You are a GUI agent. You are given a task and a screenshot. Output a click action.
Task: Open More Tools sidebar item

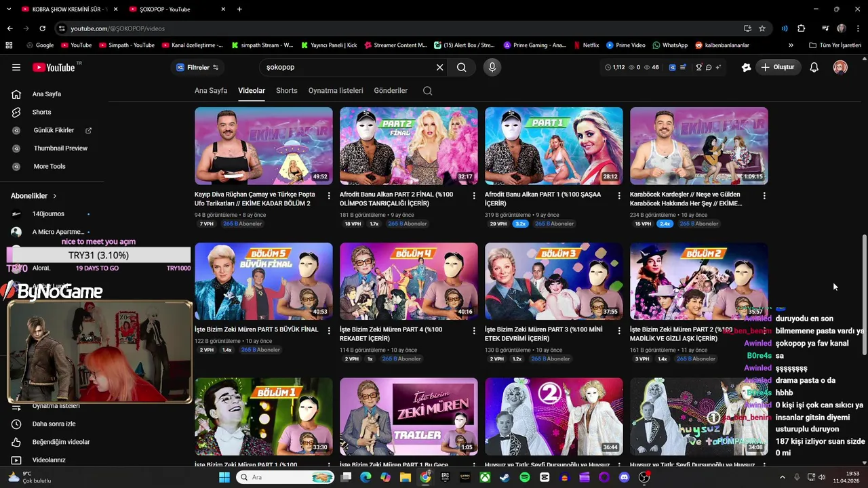(x=50, y=166)
